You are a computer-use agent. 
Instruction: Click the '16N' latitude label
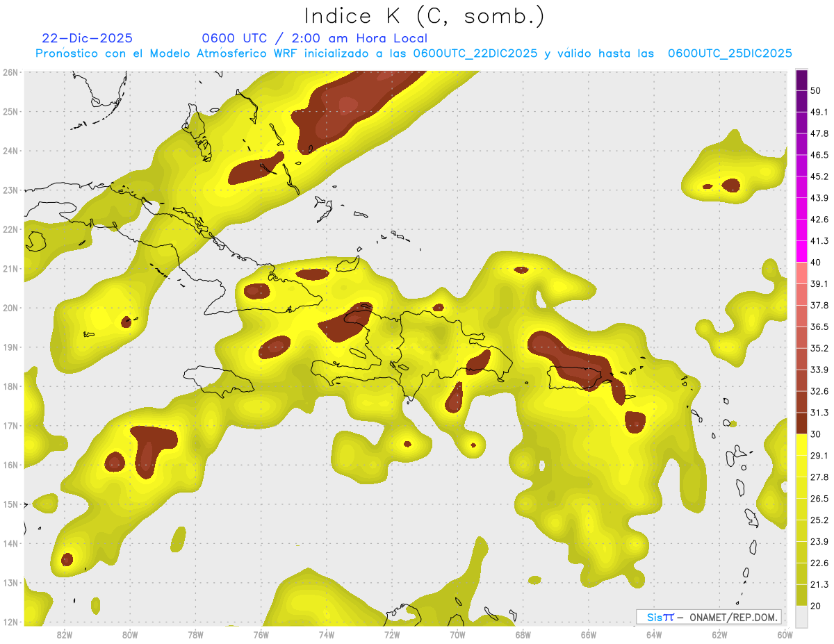(10, 465)
